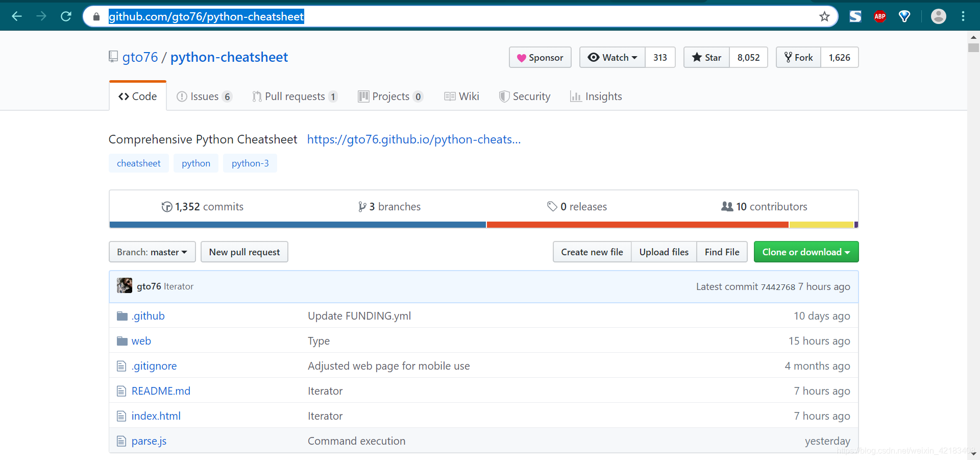Image resolution: width=980 pixels, height=460 pixels.
Task: View the 1,352 commits
Action: (203, 207)
